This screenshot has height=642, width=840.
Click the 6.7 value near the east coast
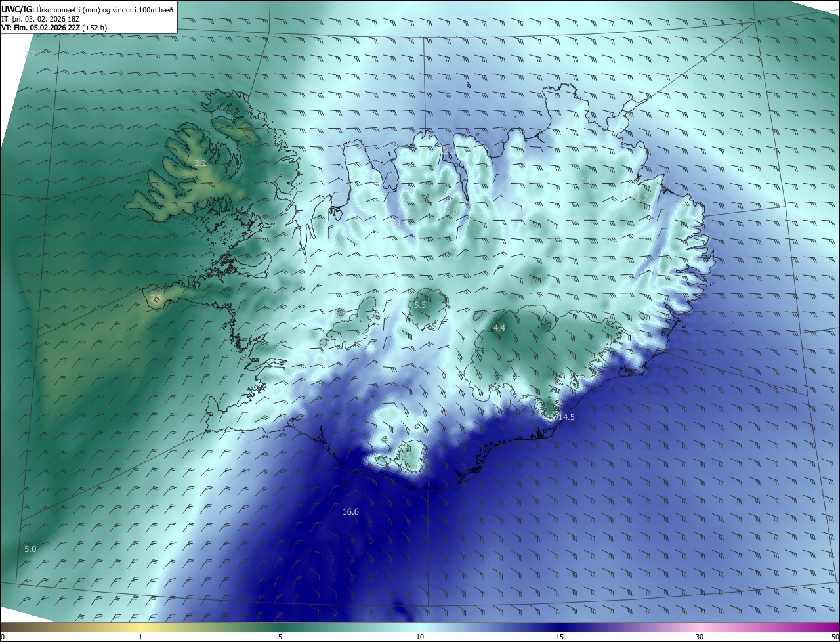pyautogui.click(x=642, y=198)
